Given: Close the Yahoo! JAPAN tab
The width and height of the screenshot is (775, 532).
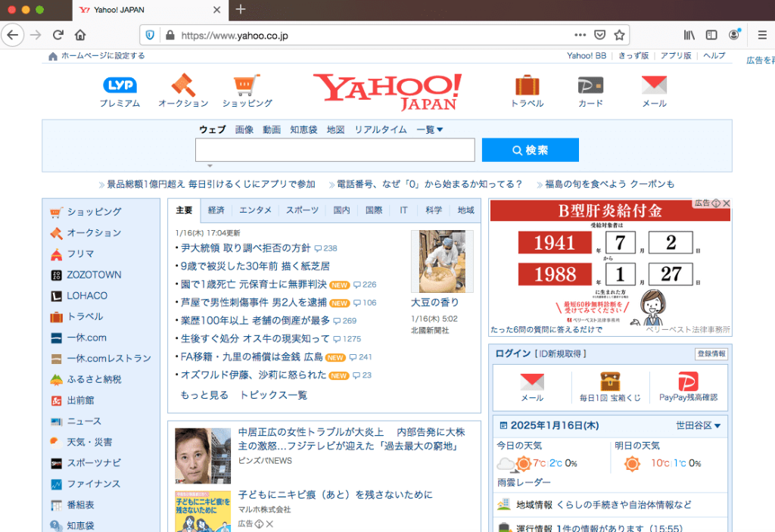Looking at the screenshot, I should 216,10.
